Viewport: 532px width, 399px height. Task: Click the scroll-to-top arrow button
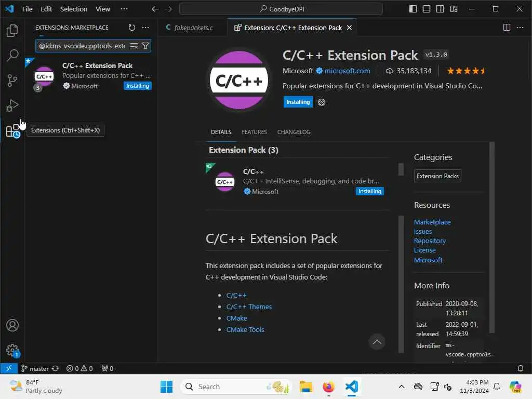tap(377, 342)
